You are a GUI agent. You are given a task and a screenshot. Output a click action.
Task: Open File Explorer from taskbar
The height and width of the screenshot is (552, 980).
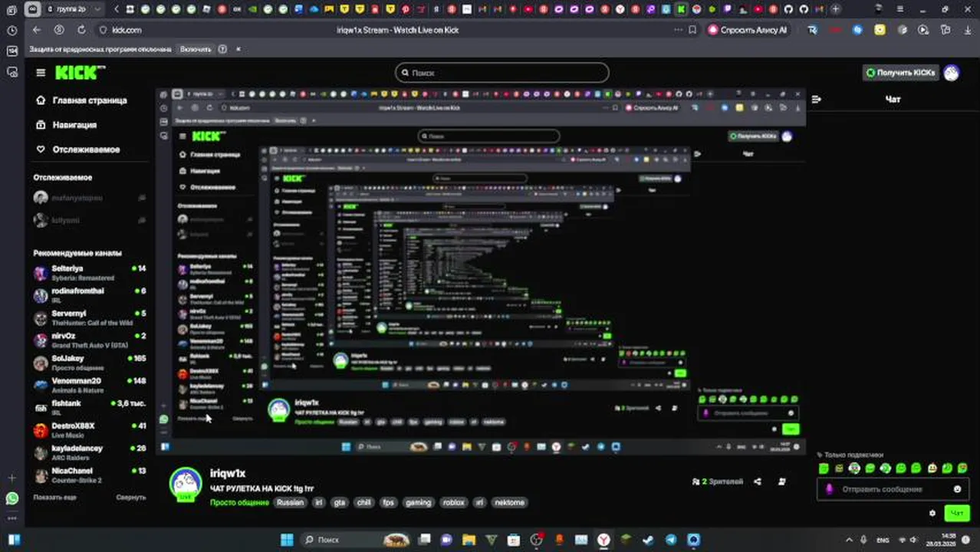tap(469, 540)
